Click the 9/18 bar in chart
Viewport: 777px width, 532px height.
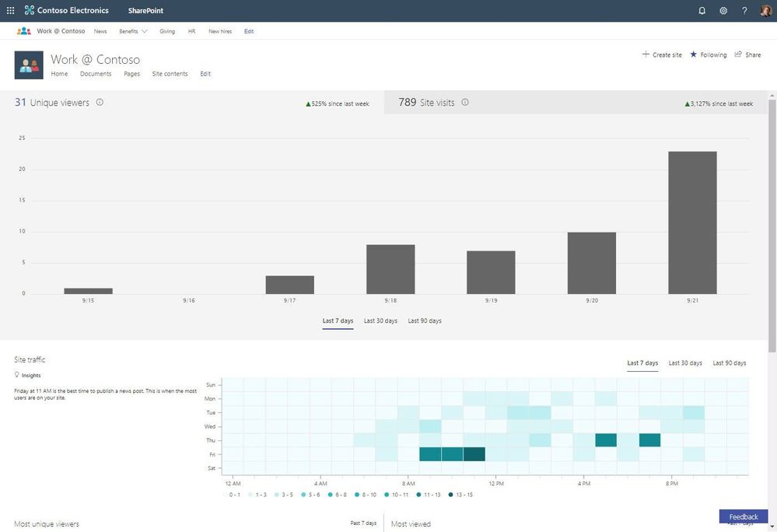tap(390, 269)
